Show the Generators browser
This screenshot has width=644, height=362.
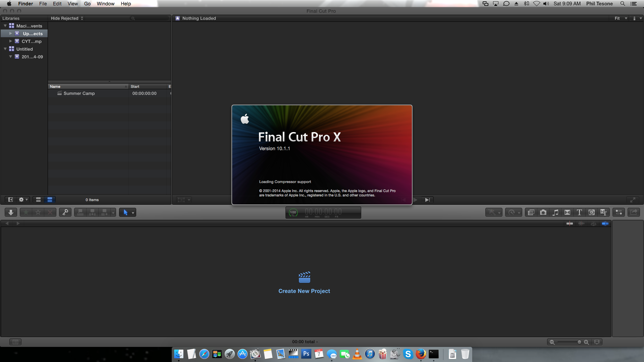coord(591,213)
